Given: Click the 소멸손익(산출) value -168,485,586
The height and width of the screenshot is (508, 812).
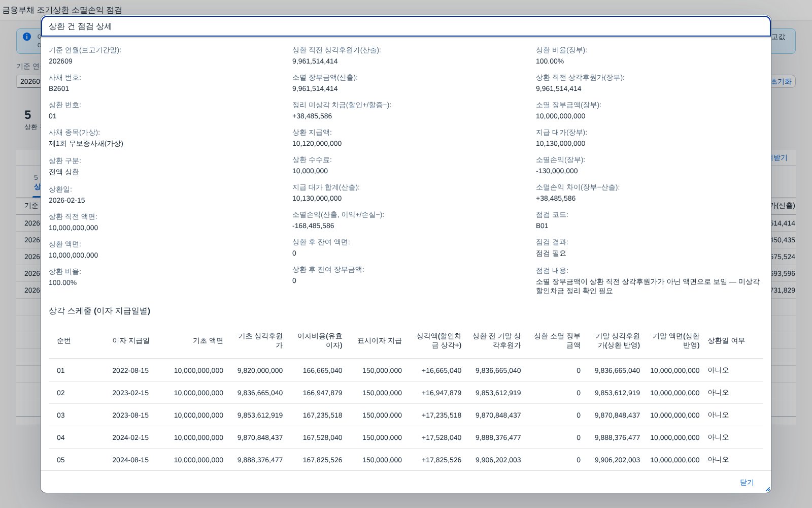Looking at the screenshot, I should [x=313, y=226].
